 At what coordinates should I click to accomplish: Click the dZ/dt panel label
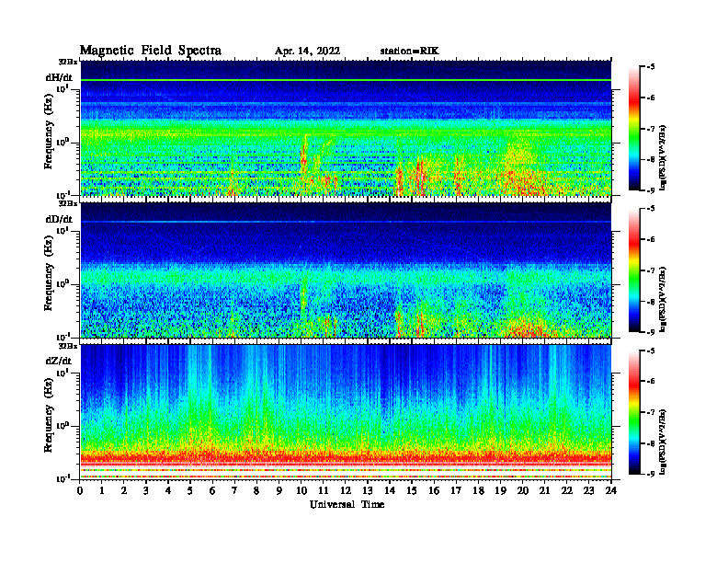click(x=59, y=361)
